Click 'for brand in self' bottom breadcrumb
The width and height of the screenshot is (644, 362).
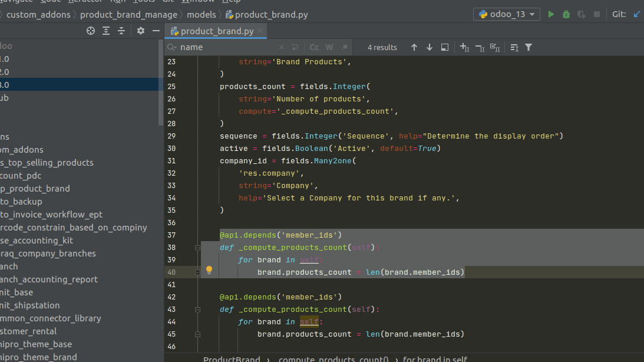click(x=435, y=358)
